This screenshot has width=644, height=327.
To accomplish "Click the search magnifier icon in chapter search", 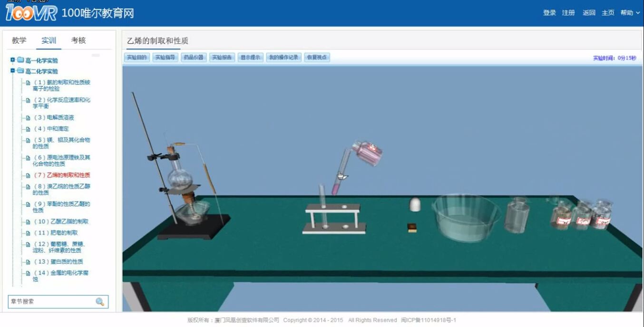I will 100,302.
